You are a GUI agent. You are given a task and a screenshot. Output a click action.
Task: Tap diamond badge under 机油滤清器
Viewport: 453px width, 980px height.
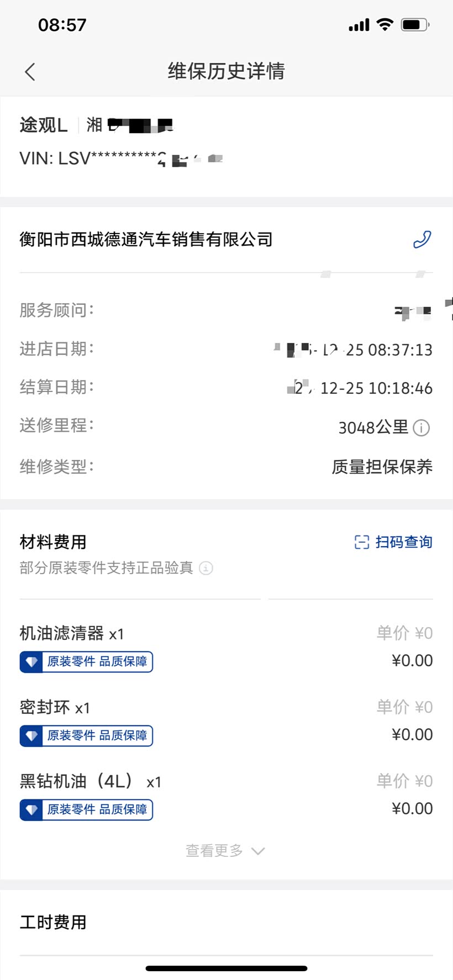(x=31, y=661)
